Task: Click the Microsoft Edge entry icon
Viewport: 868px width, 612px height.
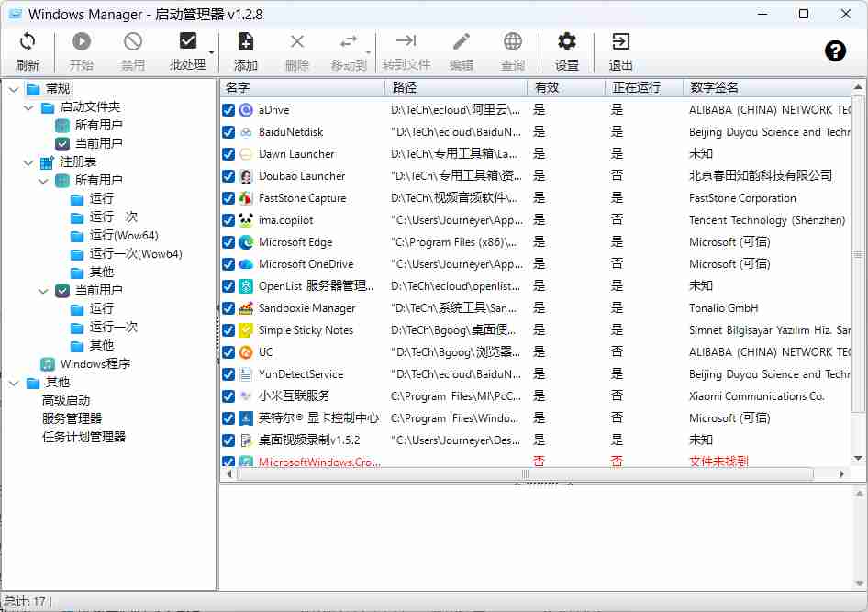Action: coord(246,242)
